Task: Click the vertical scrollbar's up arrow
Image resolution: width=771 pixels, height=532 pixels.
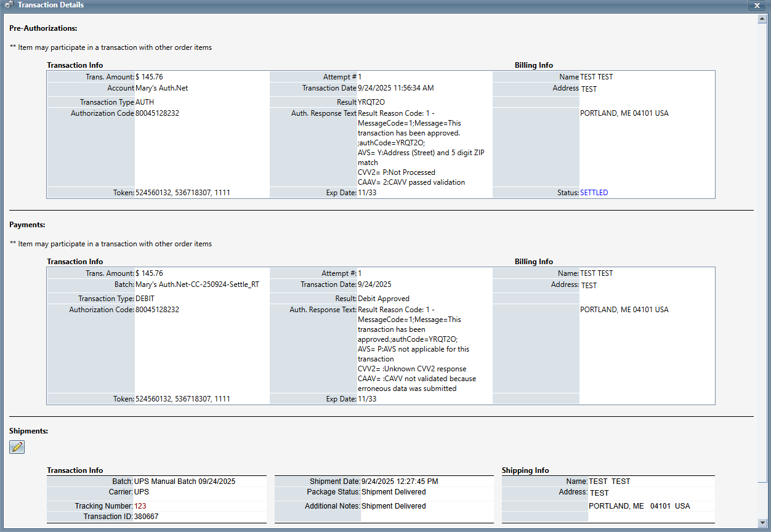Action: tap(762, 19)
